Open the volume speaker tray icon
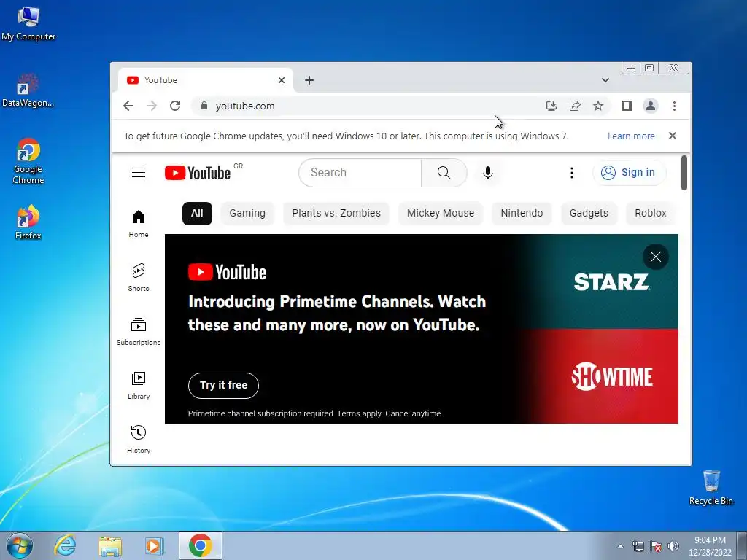Image resolution: width=747 pixels, height=560 pixels. (673, 546)
